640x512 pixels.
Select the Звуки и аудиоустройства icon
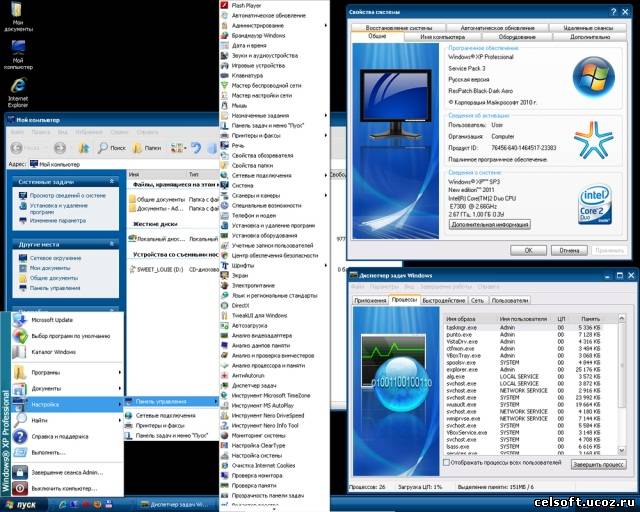point(224,56)
